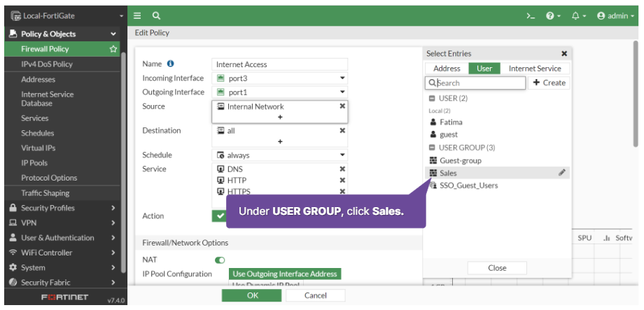This screenshot has width=644, height=310.
Task: Select Use Outgoing Interface Address option
Action: pyautogui.click(x=285, y=274)
